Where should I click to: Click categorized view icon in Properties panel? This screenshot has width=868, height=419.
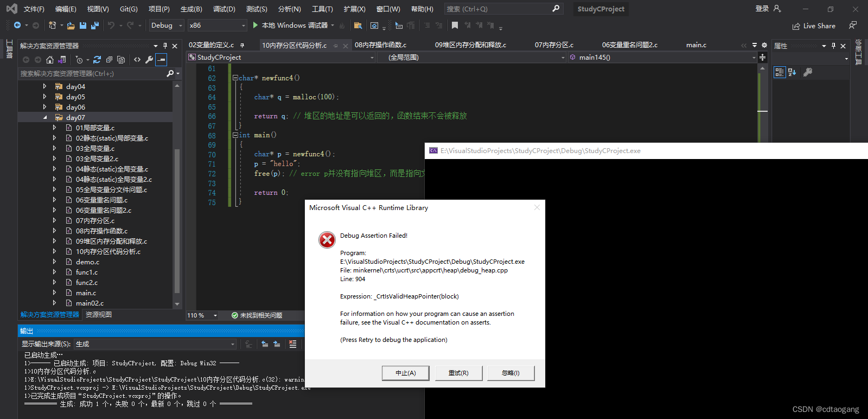pyautogui.click(x=780, y=72)
